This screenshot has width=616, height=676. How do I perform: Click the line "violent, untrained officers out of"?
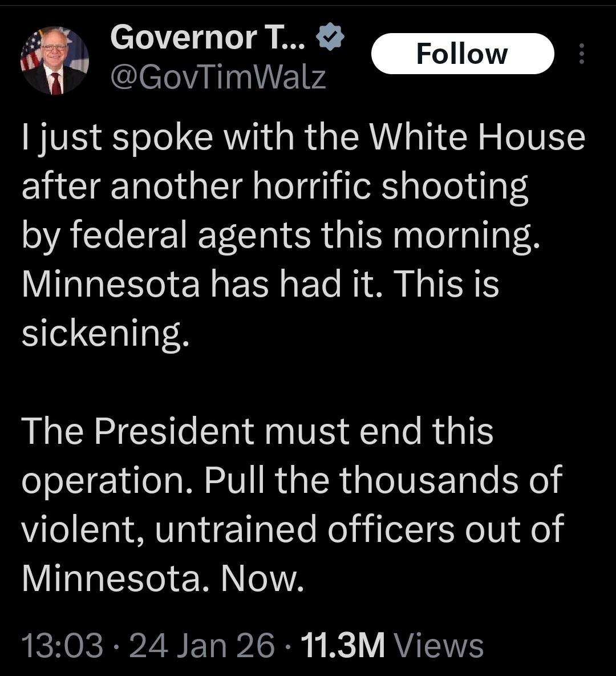coord(293,528)
